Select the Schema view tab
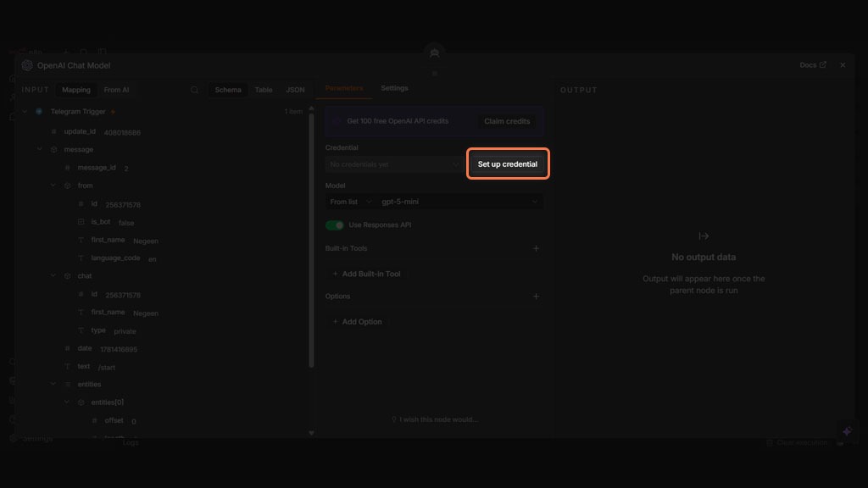 pyautogui.click(x=228, y=90)
